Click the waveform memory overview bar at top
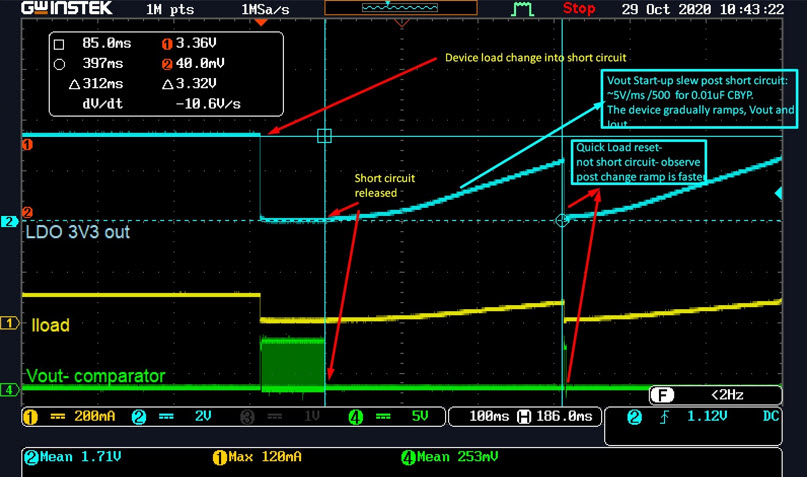 tap(400, 8)
